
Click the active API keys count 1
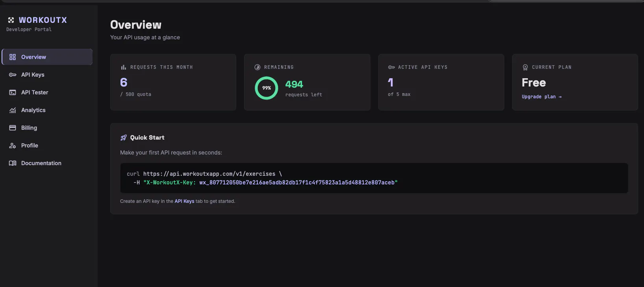point(390,83)
